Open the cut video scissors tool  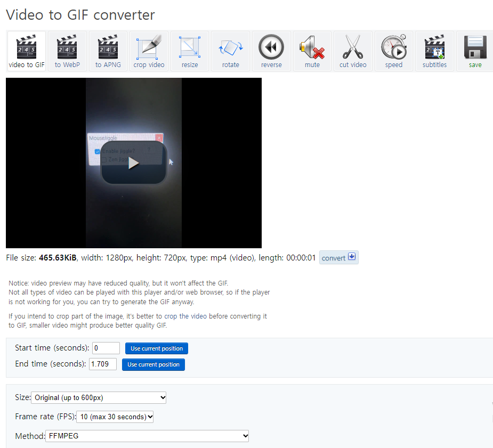[353, 51]
